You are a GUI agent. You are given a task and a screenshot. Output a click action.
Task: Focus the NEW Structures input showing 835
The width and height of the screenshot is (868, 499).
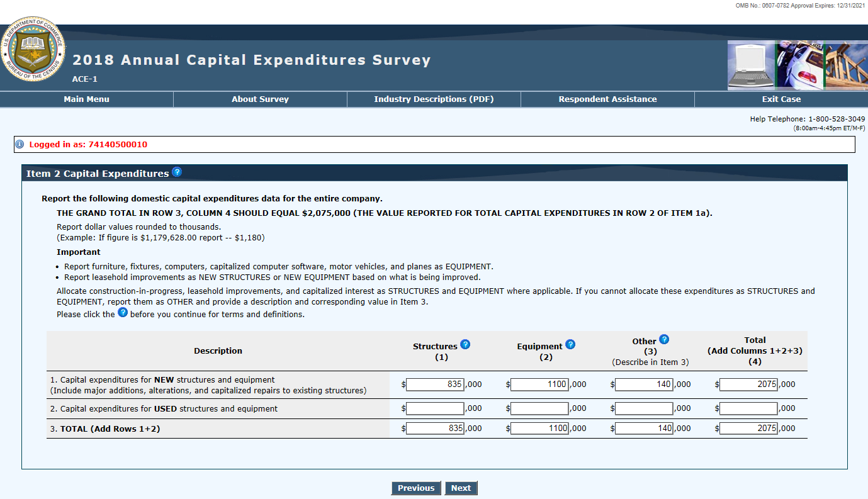click(435, 384)
